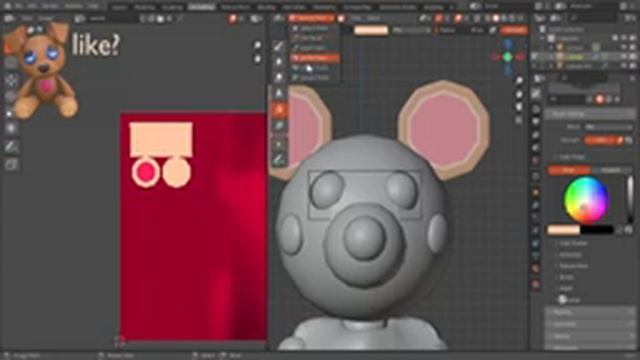640x360 pixels.
Task: Switch to the Layout workspace tab
Action: coord(119,7)
